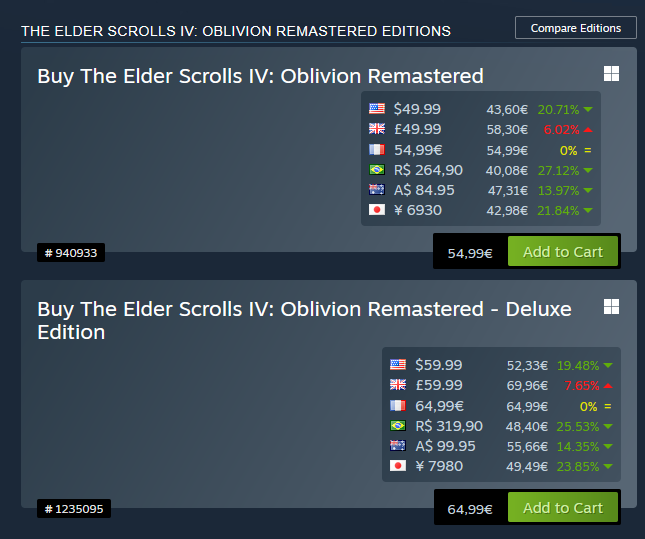Click the £59.99 UK Deluxe price

click(x=439, y=385)
